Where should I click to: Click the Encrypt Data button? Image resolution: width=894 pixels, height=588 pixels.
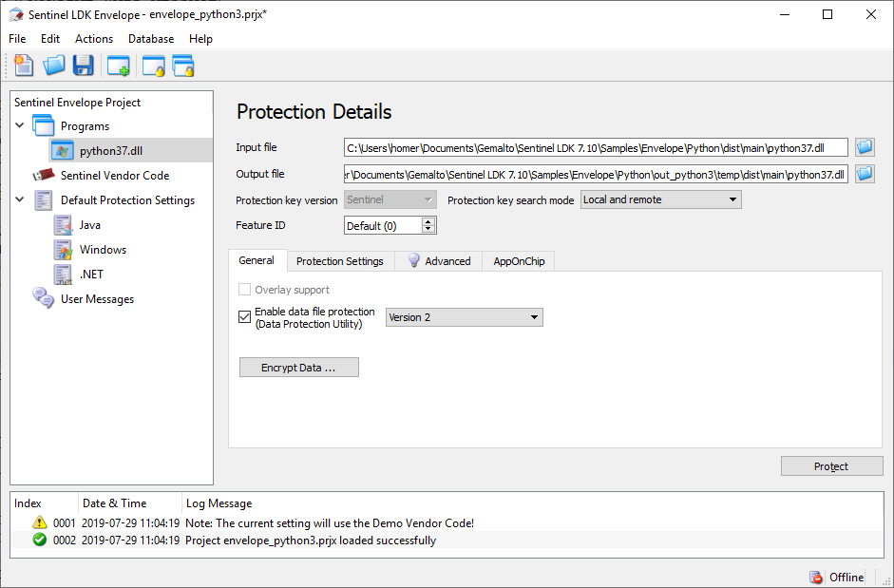(298, 367)
